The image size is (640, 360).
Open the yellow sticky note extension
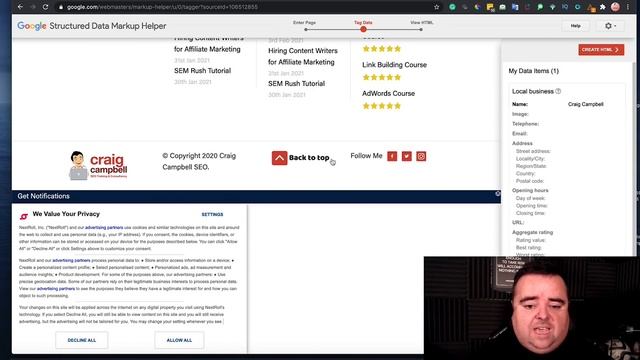tap(490, 7)
